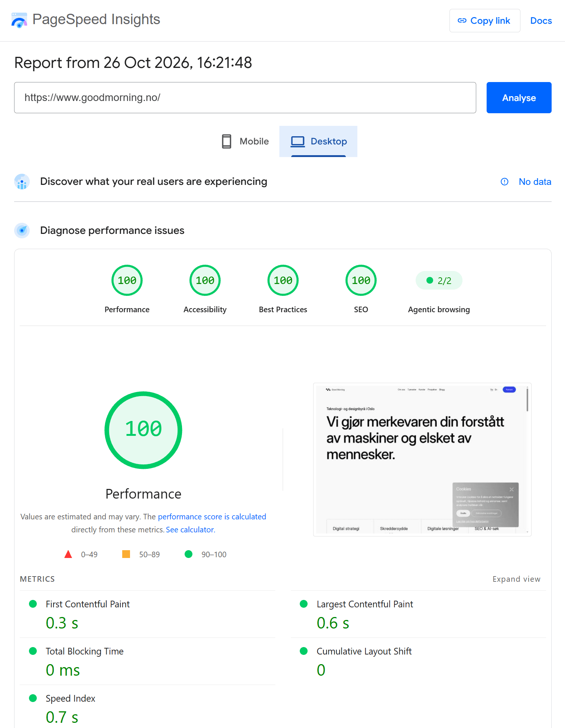The height and width of the screenshot is (728, 565).
Task: Click the orange square 50–89 legend icon
Action: [126, 554]
